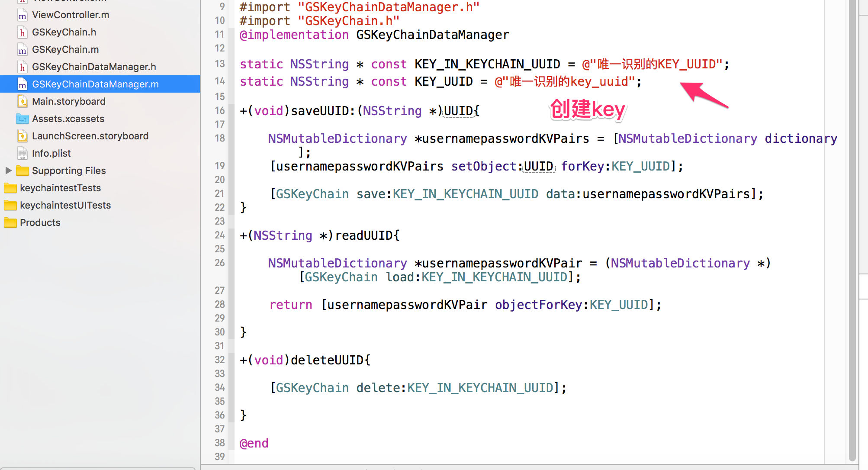Viewport: 868px width, 470px height.
Task: Click the Info.plist file icon
Action: [23, 154]
